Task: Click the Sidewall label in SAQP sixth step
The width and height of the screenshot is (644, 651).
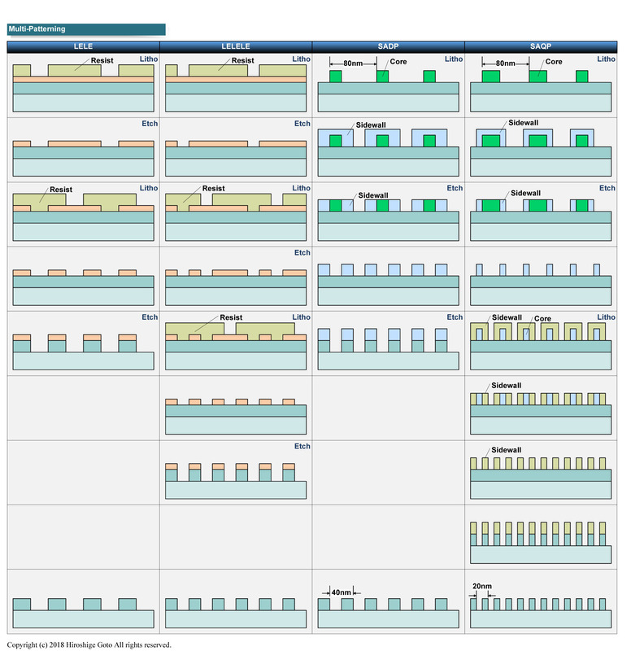Action: 507,386
